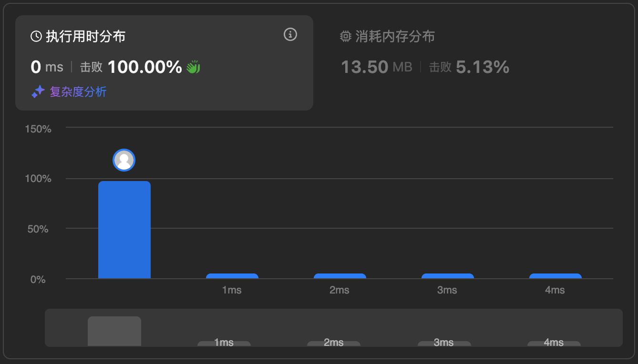
Task: Switch to the 消耗内存分布 tab
Action: coord(395,37)
